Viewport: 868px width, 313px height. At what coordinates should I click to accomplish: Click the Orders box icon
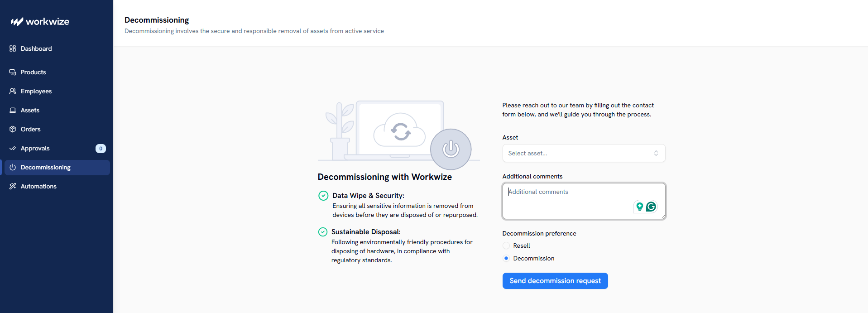(13, 129)
